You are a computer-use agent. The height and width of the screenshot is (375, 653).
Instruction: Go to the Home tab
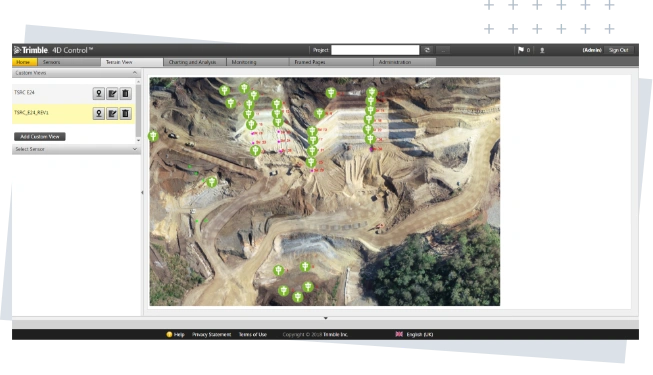(x=24, y=62)
